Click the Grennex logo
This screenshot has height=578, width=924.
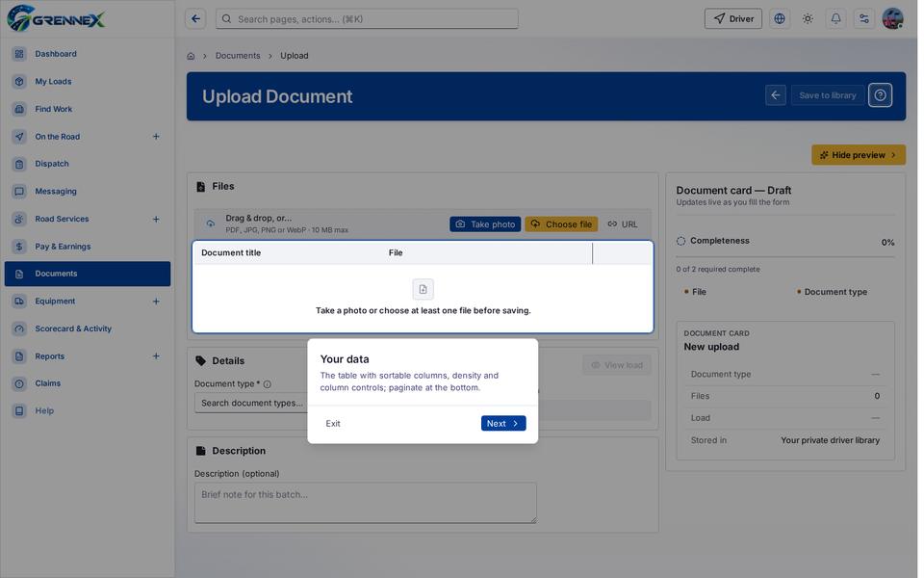[56, 18]
